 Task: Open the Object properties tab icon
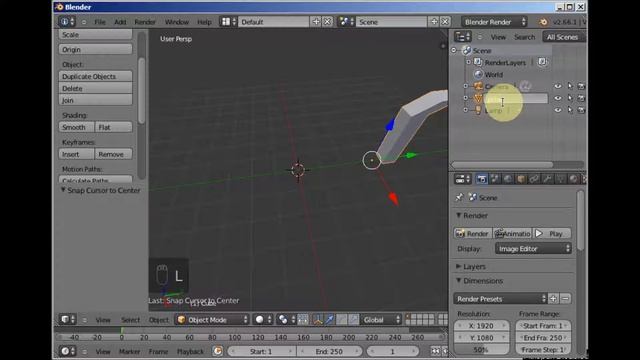tap(521, 179)
